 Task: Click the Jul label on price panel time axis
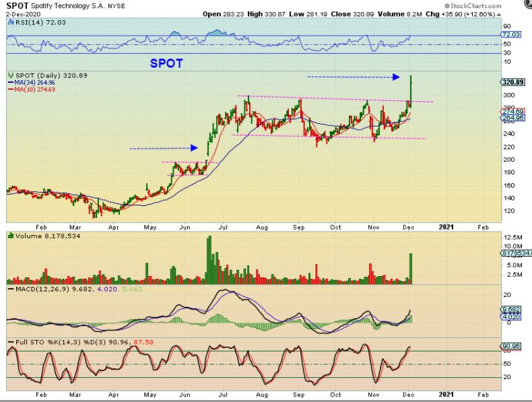pos(223,228)
